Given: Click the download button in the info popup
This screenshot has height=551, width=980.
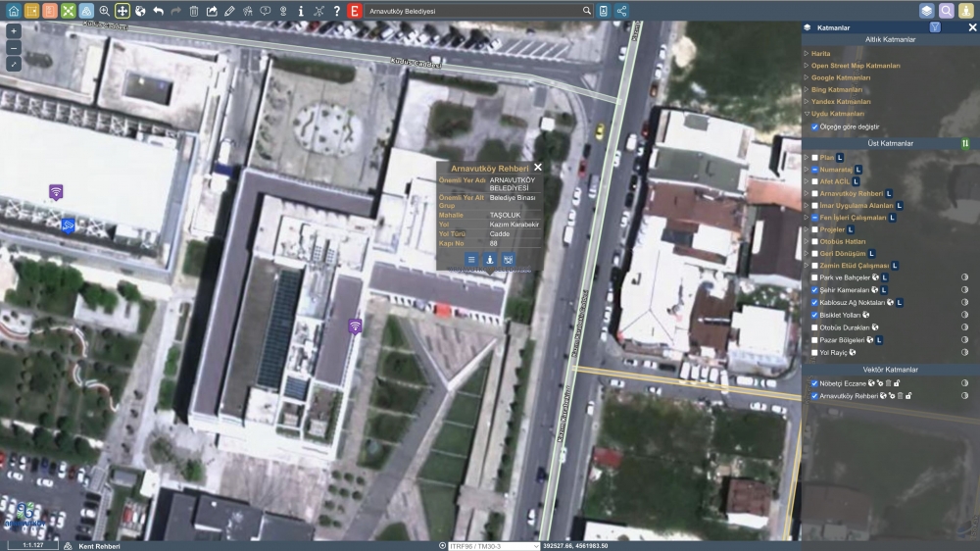Looking at the screenshot, I should [x=490, y=260].
